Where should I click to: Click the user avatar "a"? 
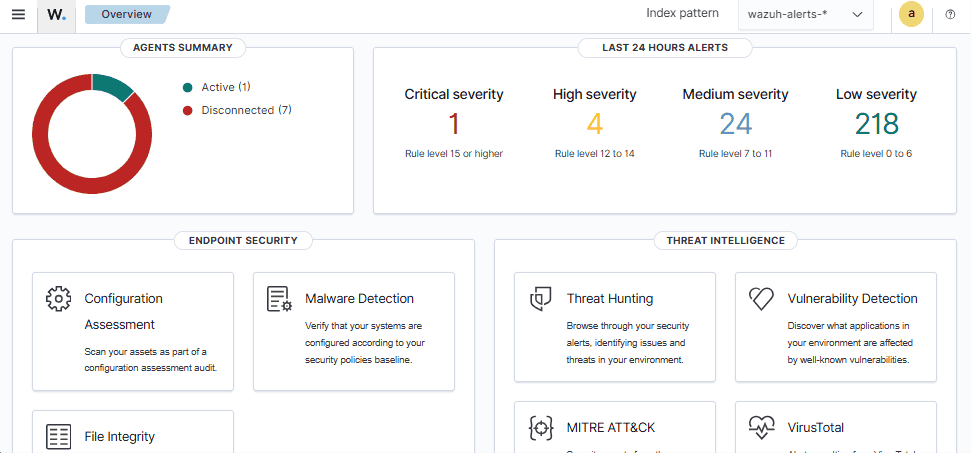pos(911,14)
